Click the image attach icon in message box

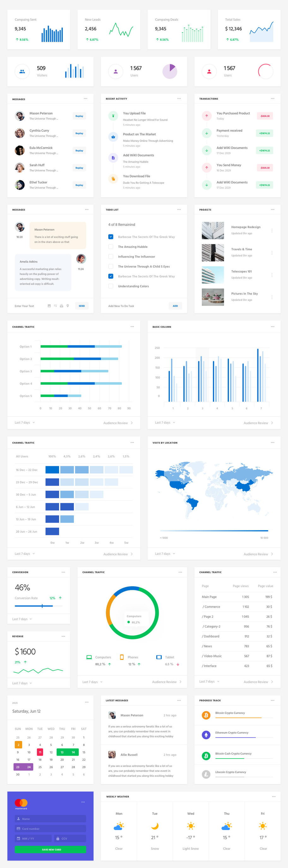coord(49,306)
